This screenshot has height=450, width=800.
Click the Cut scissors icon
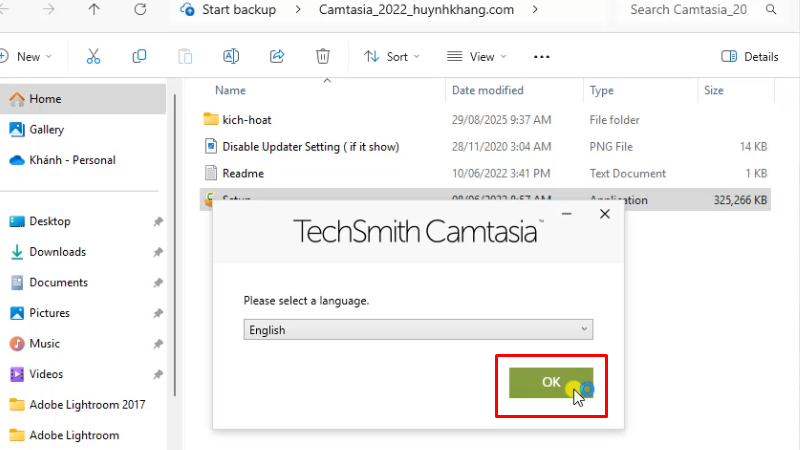click(93, 56)
